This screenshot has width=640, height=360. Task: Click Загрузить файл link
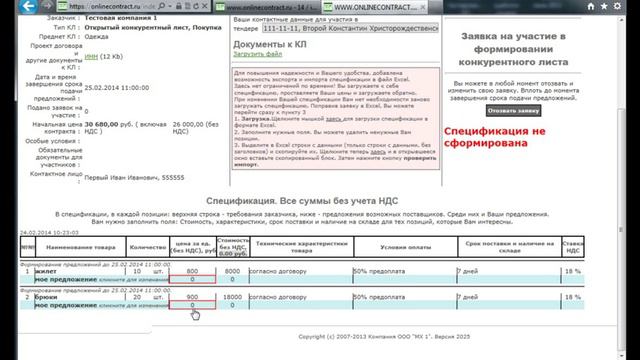[x=258, y=54]
